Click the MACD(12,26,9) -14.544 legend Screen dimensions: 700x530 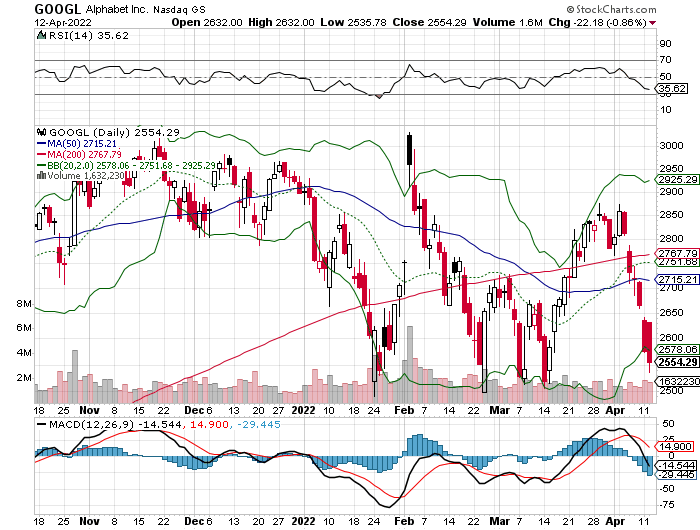115,425
